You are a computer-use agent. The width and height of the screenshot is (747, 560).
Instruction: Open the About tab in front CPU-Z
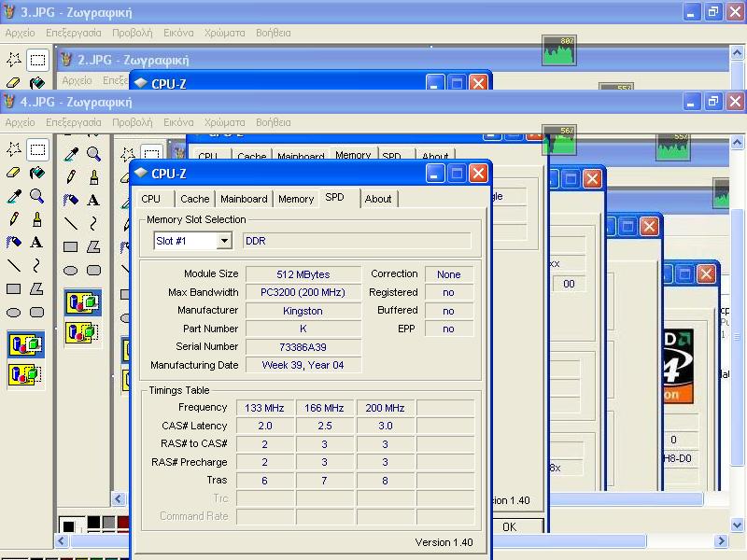tap(378, 199)
